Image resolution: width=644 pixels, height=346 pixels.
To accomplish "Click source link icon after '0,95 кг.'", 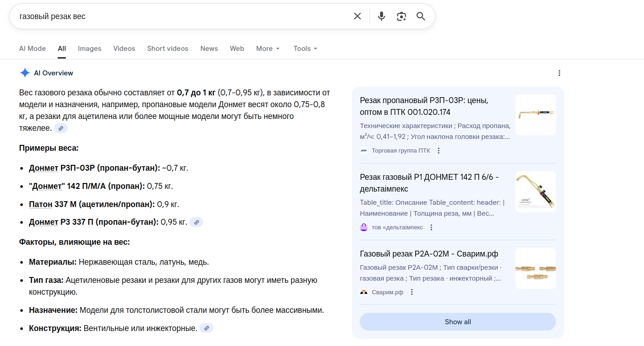I will coord(196,222).
